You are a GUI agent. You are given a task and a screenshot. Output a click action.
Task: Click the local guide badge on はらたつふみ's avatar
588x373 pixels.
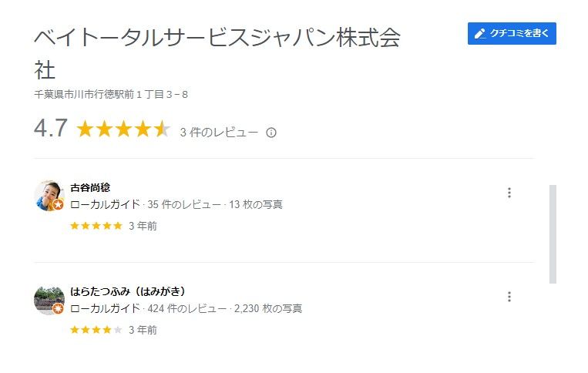point(58,309)
